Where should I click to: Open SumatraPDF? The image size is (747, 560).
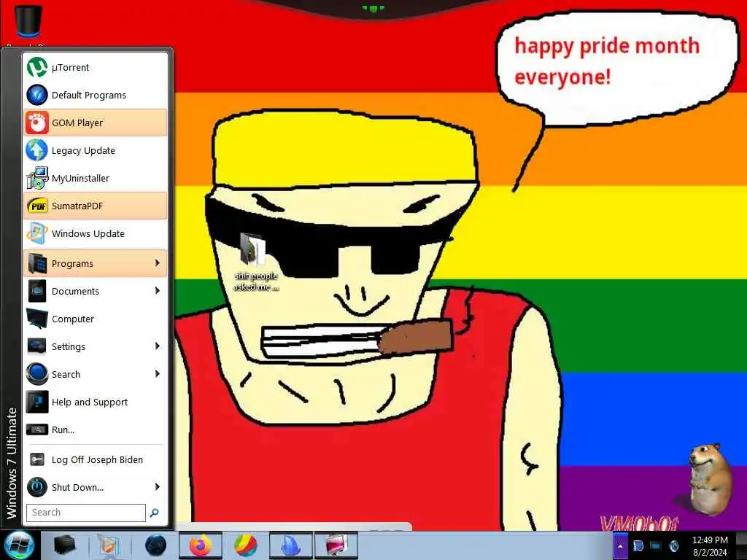(96, 205)
